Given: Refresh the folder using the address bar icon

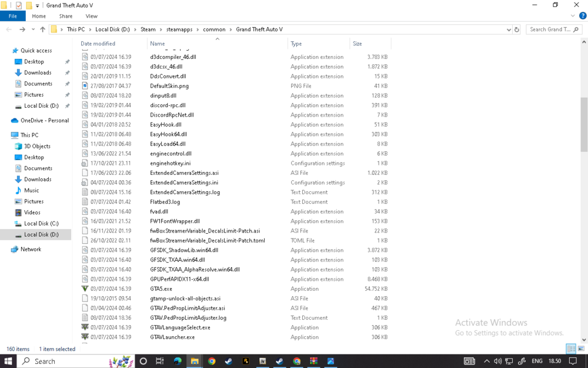Looking at the screenshot, I should 517,28.
